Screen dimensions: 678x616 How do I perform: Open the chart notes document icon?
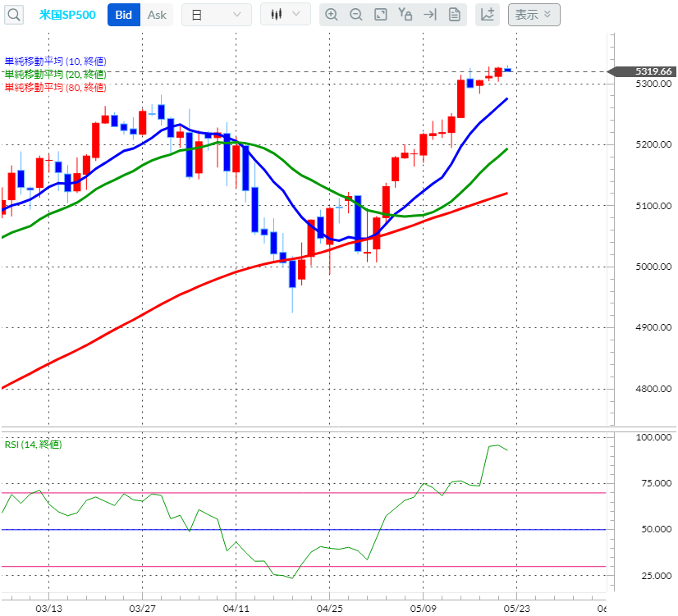pyautogui.click(x=454, y=15)
